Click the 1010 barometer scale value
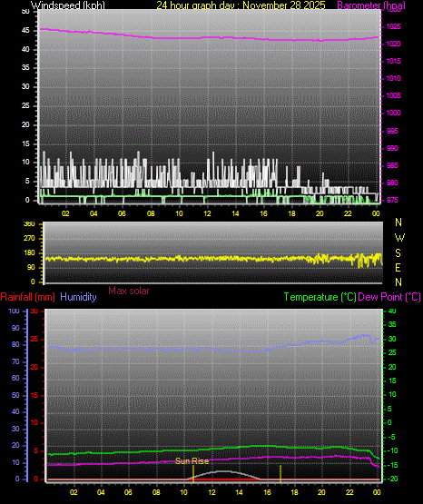 point(393,78)
